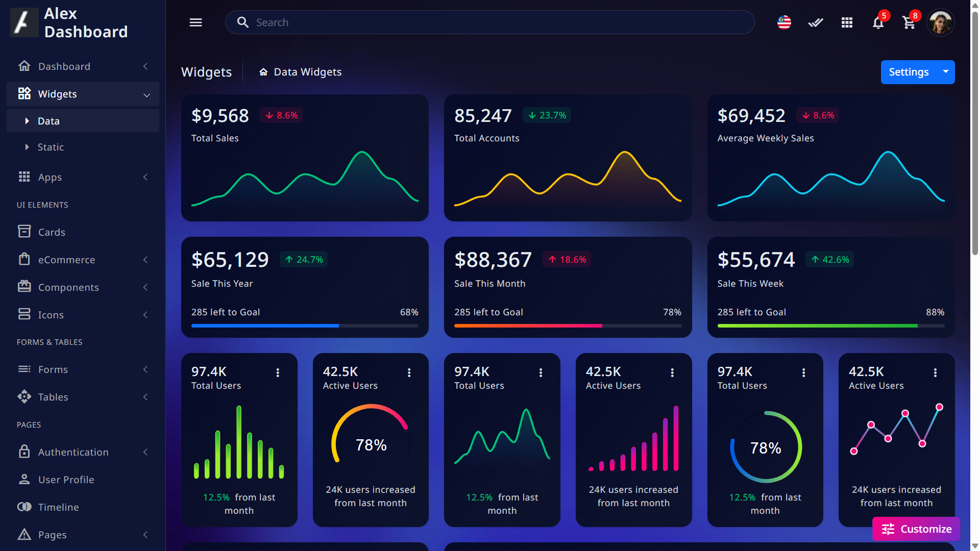This screenshot has height=551, width=980.
Task: Click the user avatar photo
Action: coord(940,22)
